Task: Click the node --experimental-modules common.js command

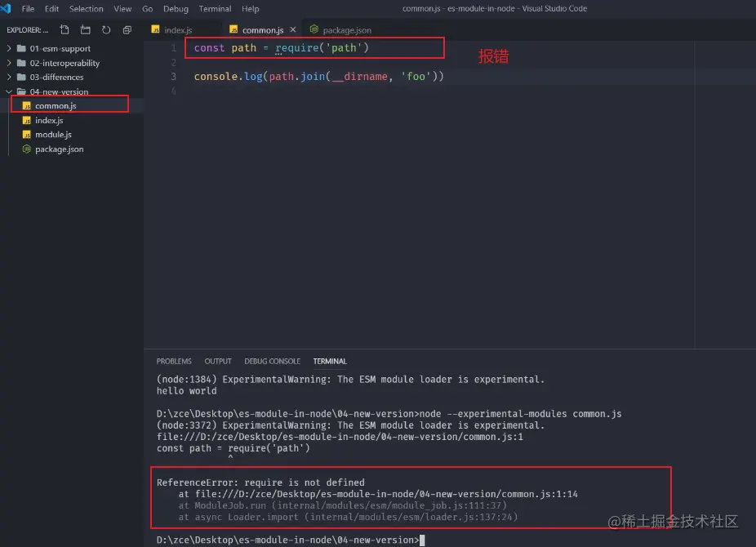Action: pos(521,414)
